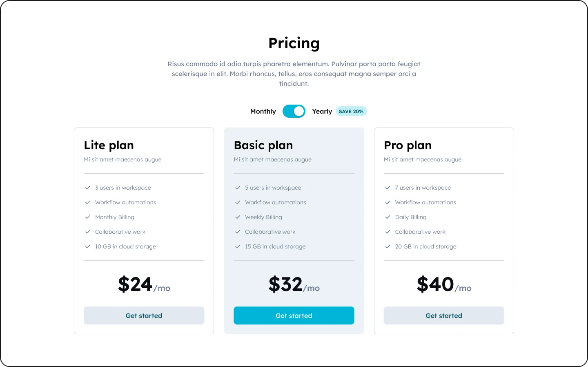Click the Basic plan heading
Image resolution: width=588 pixels, height=367 pixels.
pos(263,145)
